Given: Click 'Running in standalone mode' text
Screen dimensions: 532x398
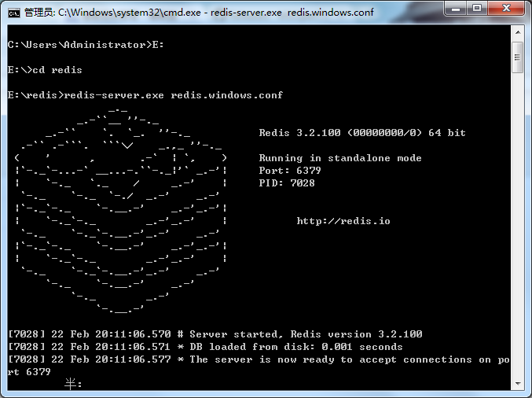Looking at the screenshot, I should pos(340,158).
